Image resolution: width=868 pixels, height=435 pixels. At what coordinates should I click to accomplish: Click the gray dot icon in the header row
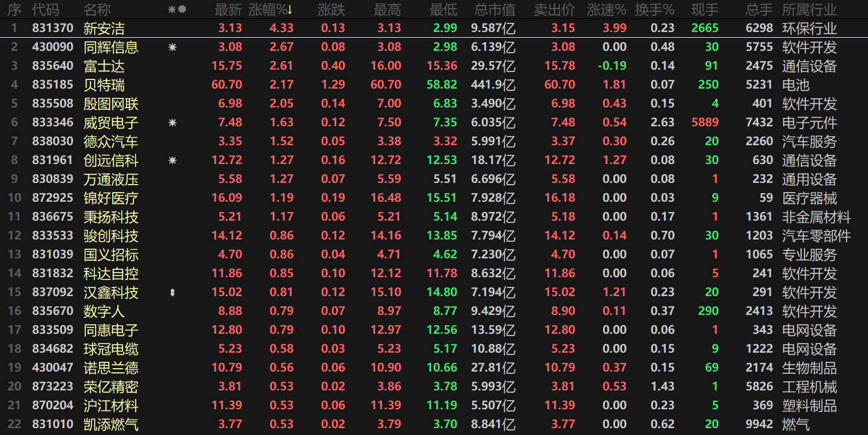coord(182,10)
